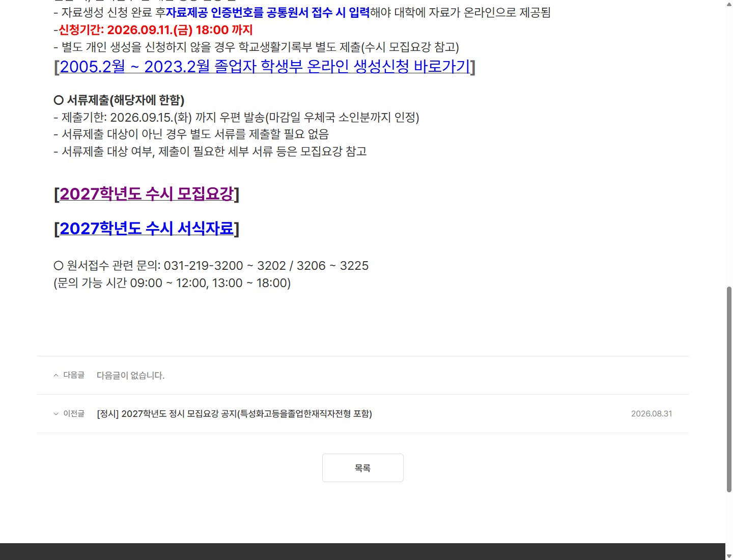Click the blue 자료제공 인증번호 text
This screenshot has height=560, width=733.
tap(268, 13)
